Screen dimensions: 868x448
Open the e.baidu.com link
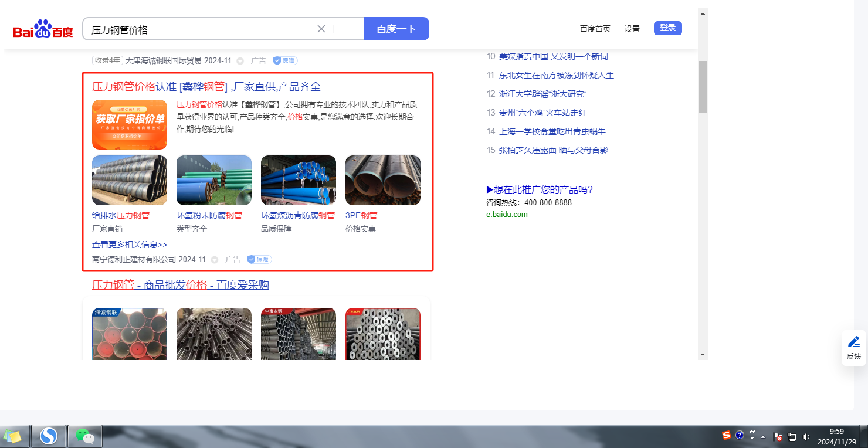(x=507, y=215)
